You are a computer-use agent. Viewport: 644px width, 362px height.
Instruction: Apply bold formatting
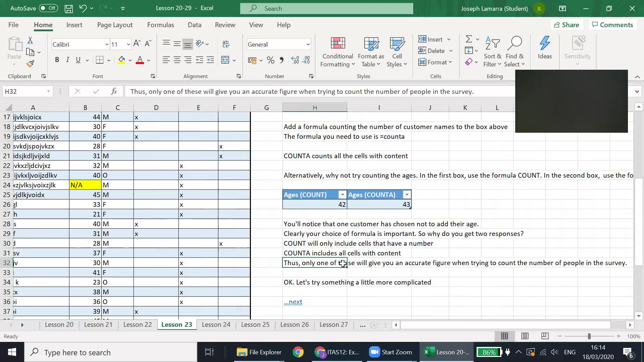[57, 60]
